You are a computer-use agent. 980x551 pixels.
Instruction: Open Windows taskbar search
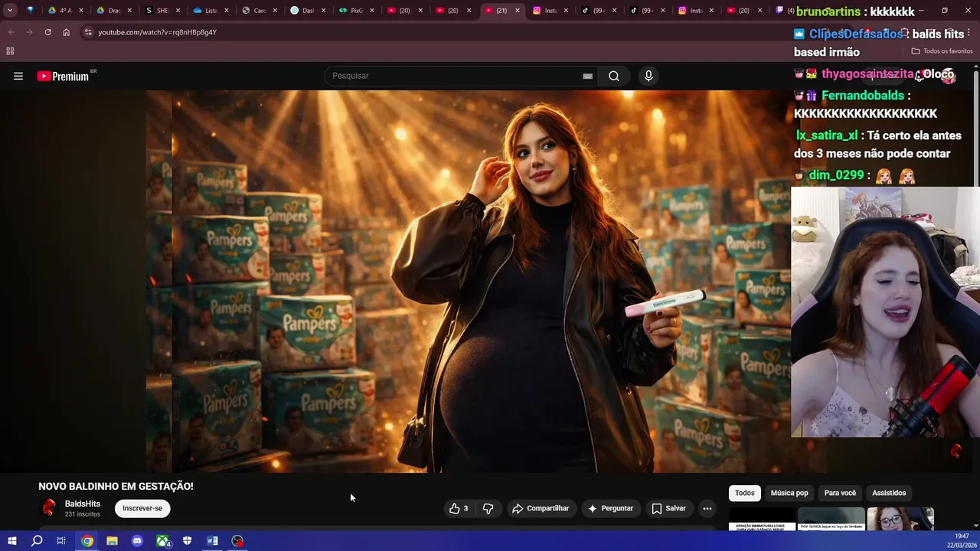(37, 541)
